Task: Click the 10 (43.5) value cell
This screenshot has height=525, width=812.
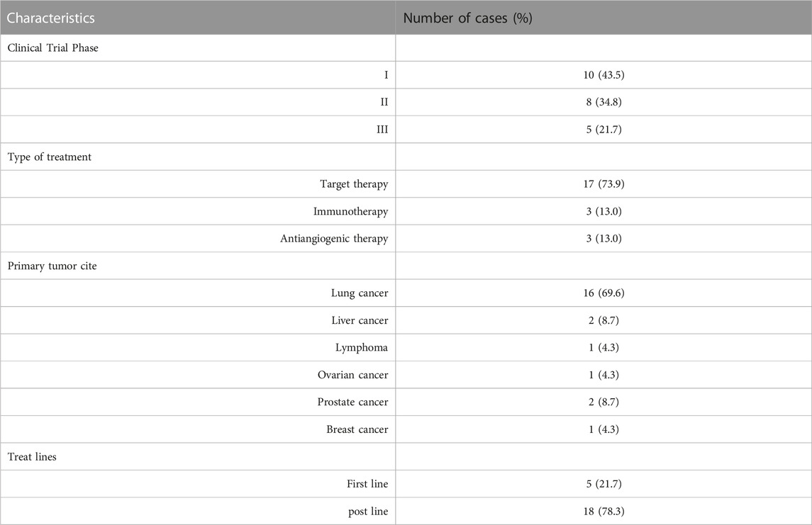Action: point(604,75)
